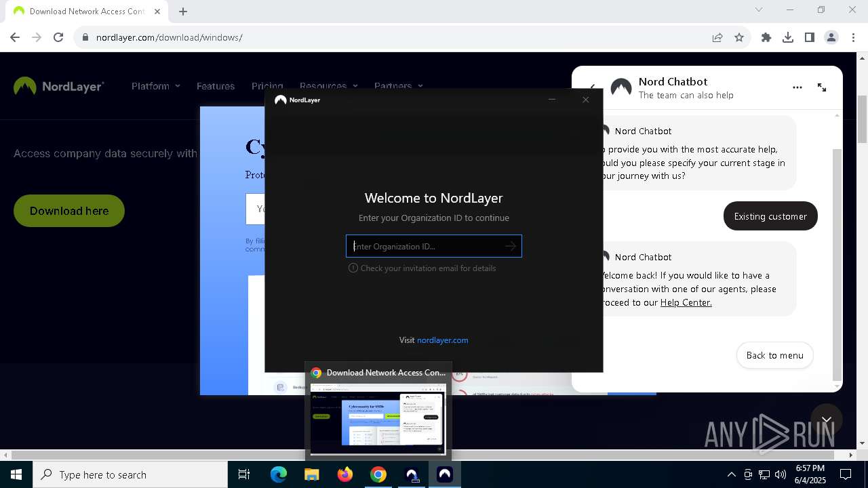Reload the page in Chrome

pos(58,37)
